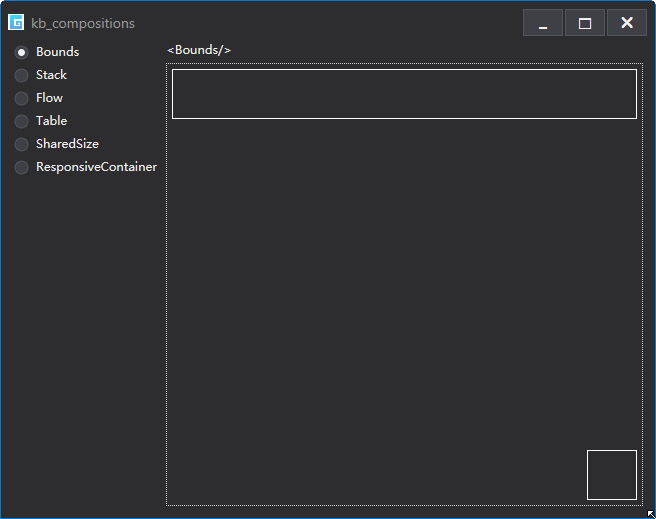Select the Bounds radio button

point(21,52)
